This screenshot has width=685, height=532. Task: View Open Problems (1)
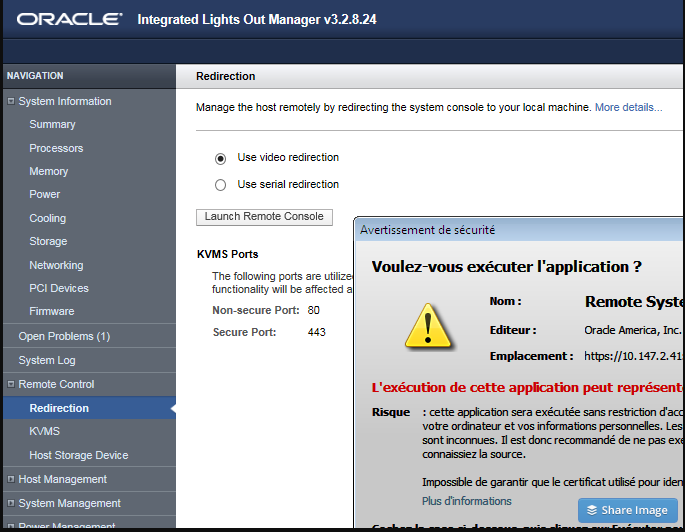pos(64,336)
